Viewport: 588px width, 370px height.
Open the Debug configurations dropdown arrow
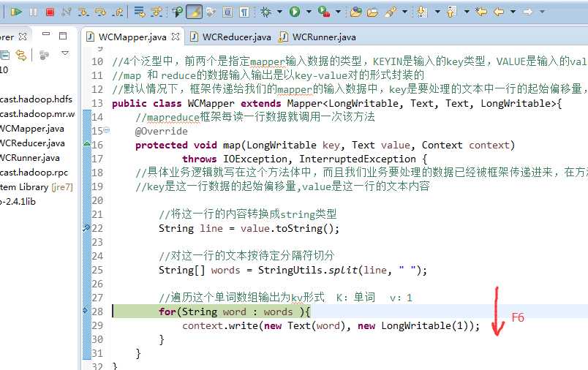[280, 12]
